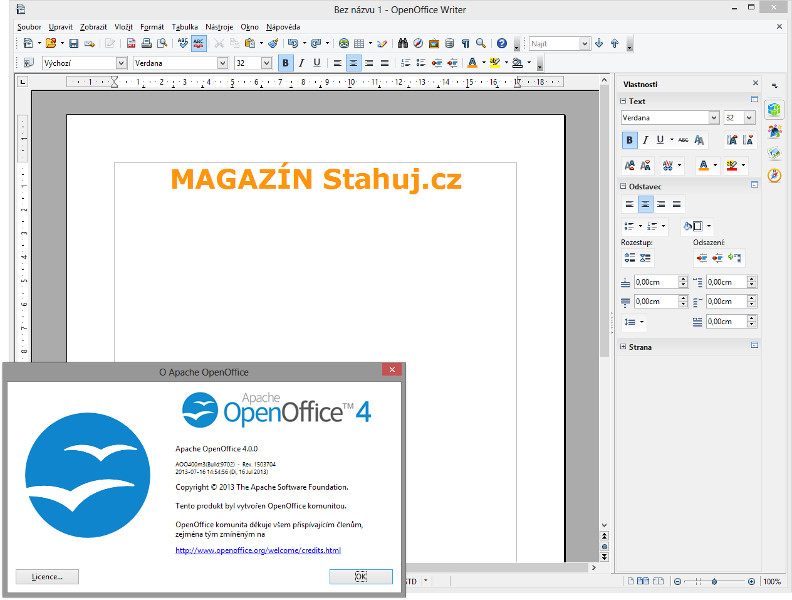The image size is (792, 600).
Task: Save the document using the floppy icon
Action: click(x=74, y=43)
